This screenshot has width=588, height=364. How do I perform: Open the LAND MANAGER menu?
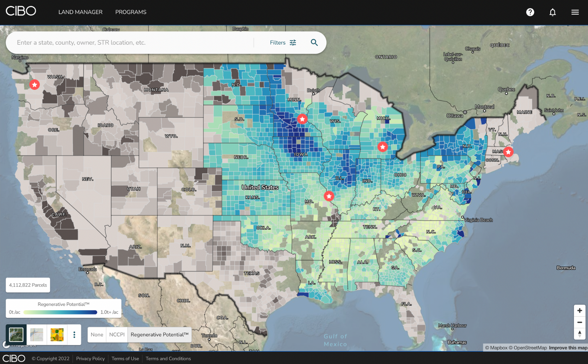[x=80, y=12]
